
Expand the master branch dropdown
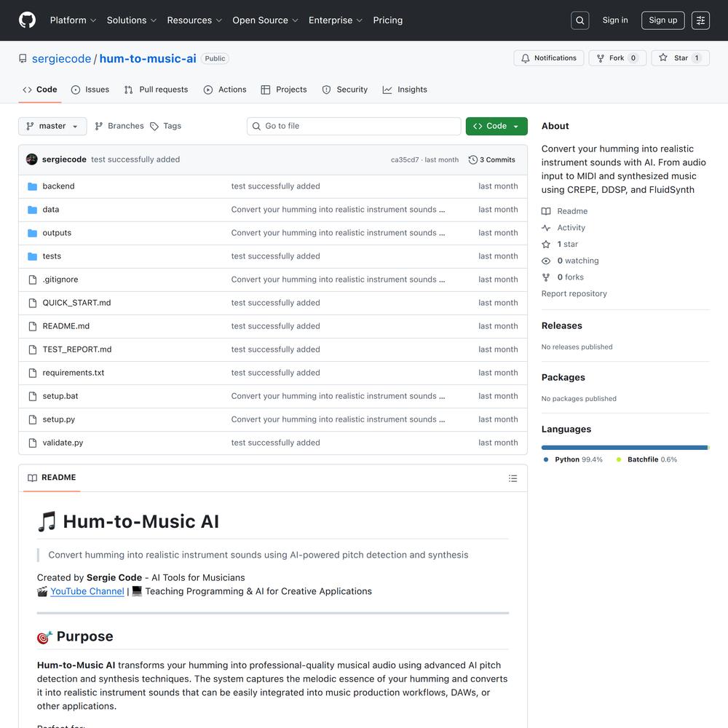(x=52, y=126)
